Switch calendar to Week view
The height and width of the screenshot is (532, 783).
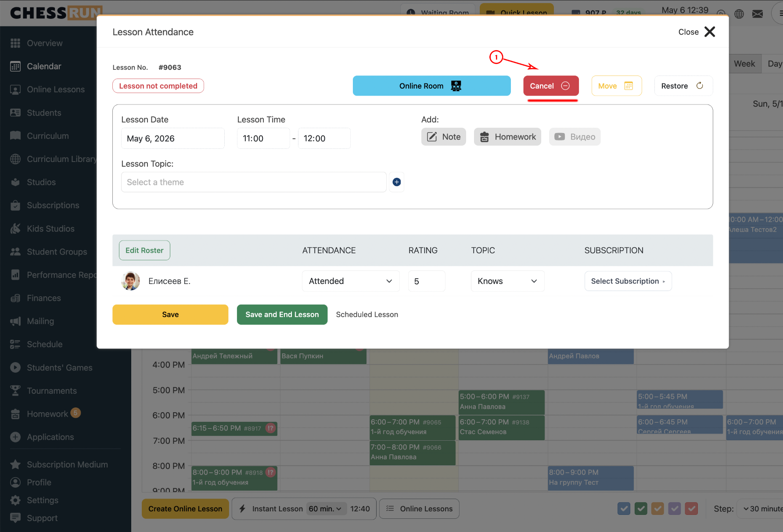pos(744,64)
